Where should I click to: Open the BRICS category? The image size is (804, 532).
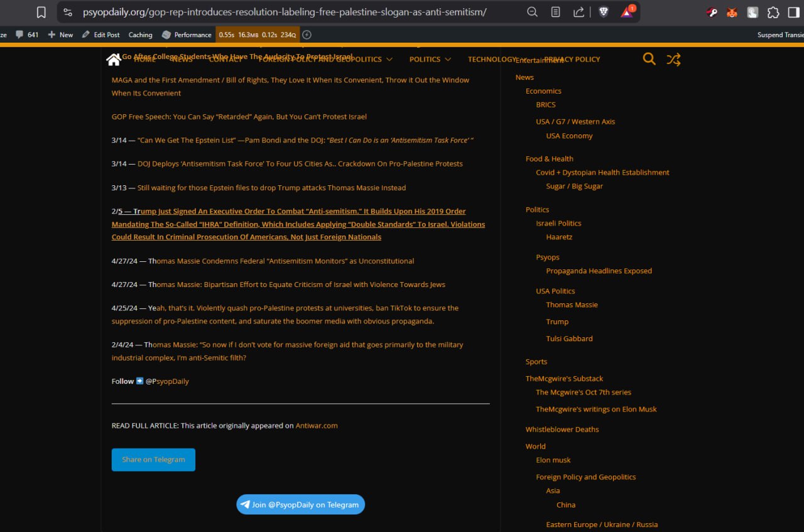click(x=546, y=105)
